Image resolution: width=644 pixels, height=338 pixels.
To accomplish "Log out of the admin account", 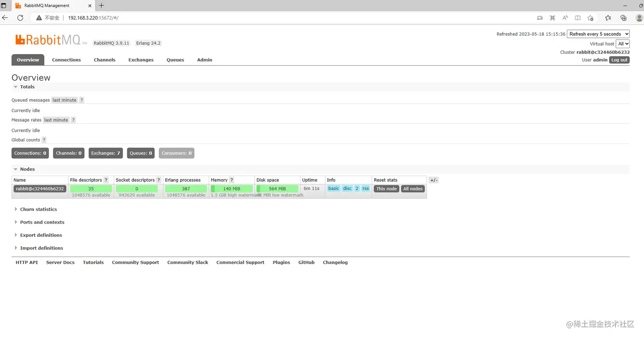I will pyautogui.click(x=619, y=60).
